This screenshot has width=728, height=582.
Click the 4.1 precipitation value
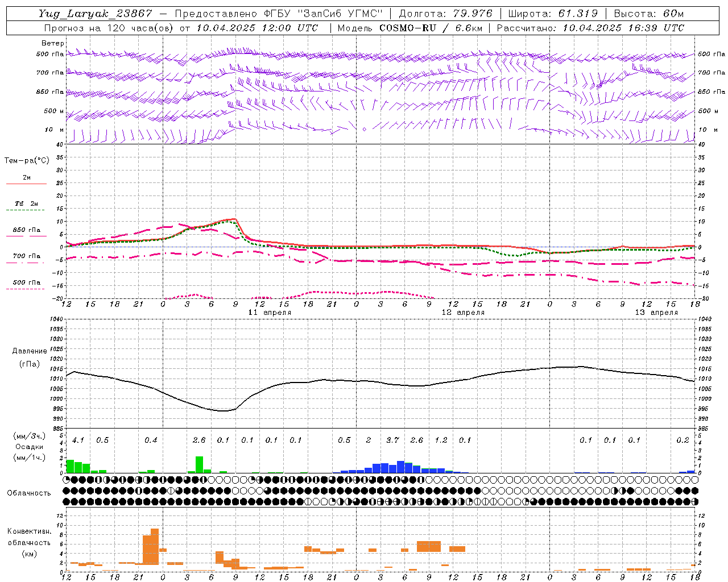point(78,440)
